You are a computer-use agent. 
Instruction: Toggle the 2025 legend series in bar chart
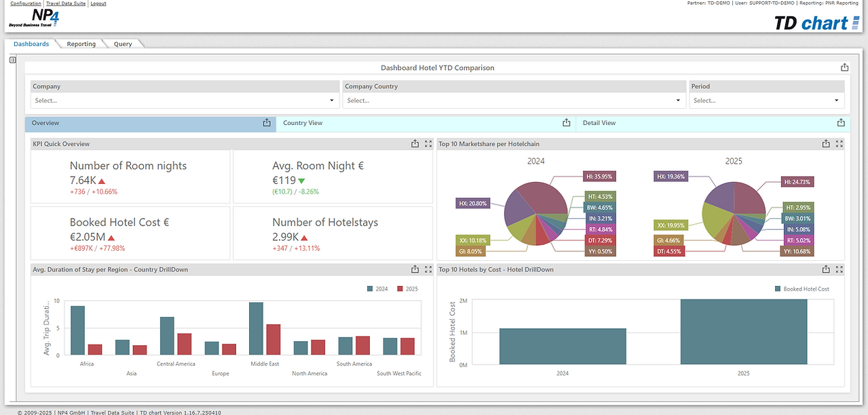coord(407,289)
